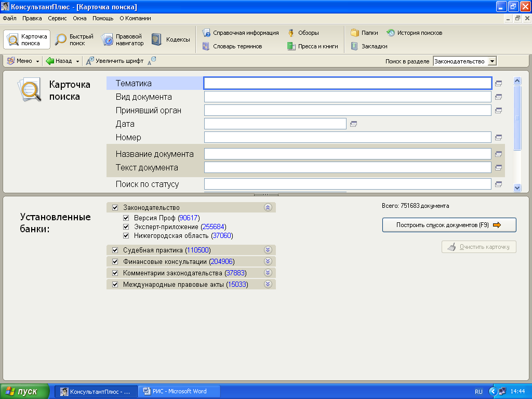Go back using the Назад arrow
This screenshot has width=532, height=399.
59,61
